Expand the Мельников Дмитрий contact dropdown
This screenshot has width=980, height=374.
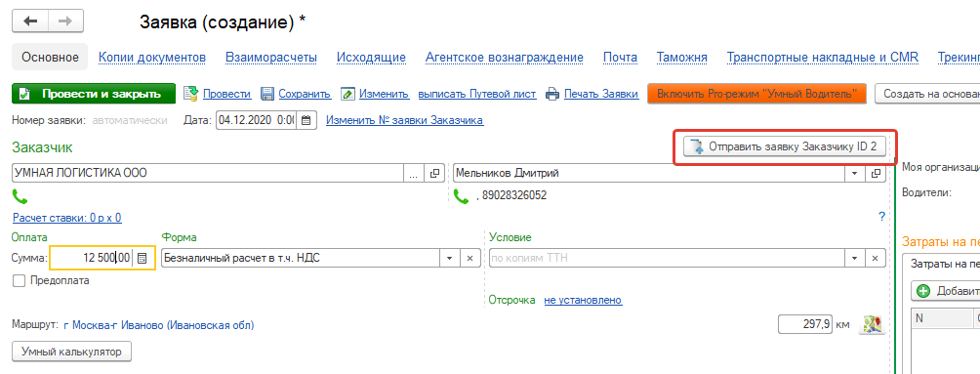pos(854,173)
